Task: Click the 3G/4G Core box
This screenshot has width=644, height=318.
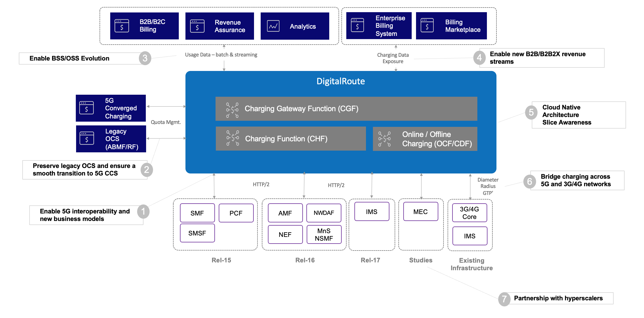Action: tap(469, 213)
